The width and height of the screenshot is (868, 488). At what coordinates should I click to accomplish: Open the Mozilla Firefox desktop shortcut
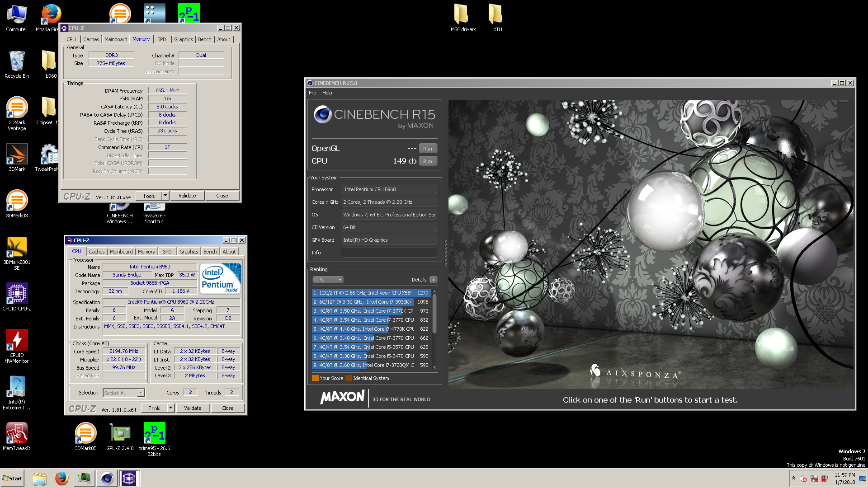click(x=50, y=18)
